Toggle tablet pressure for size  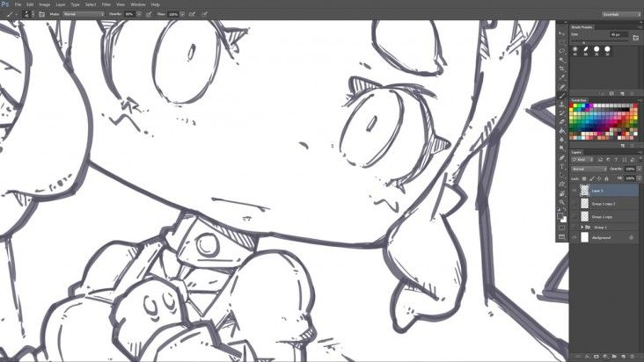pos(204,14)
